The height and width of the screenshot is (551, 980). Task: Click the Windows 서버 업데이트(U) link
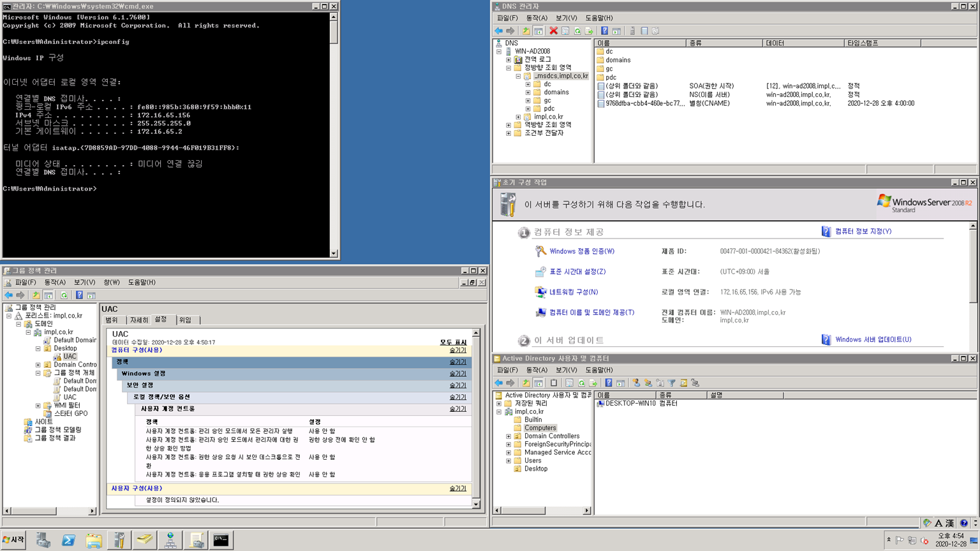click(873, 340)
